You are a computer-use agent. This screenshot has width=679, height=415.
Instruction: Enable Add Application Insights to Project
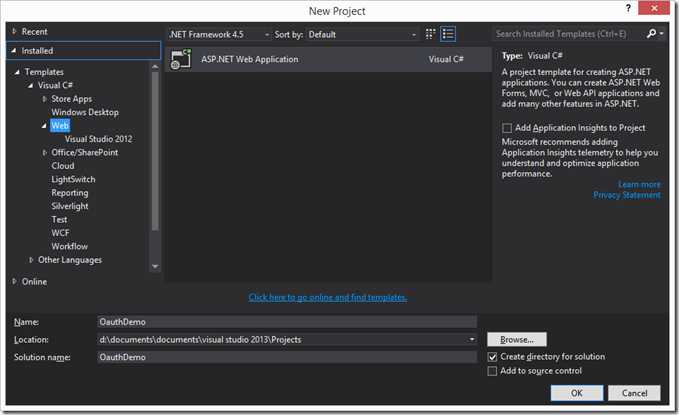(507, 128)
